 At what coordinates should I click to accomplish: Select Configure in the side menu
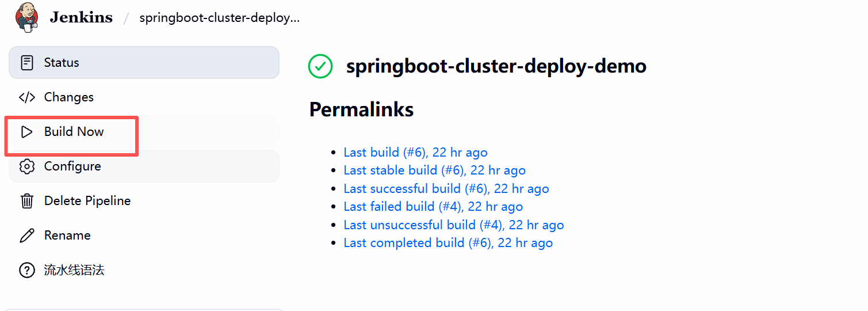144,166
